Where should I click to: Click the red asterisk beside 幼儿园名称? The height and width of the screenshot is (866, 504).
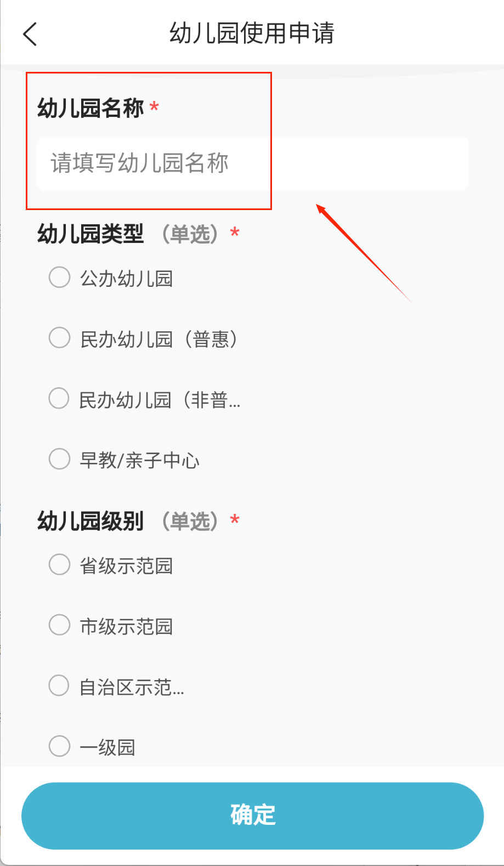click(x=155, y=106)
